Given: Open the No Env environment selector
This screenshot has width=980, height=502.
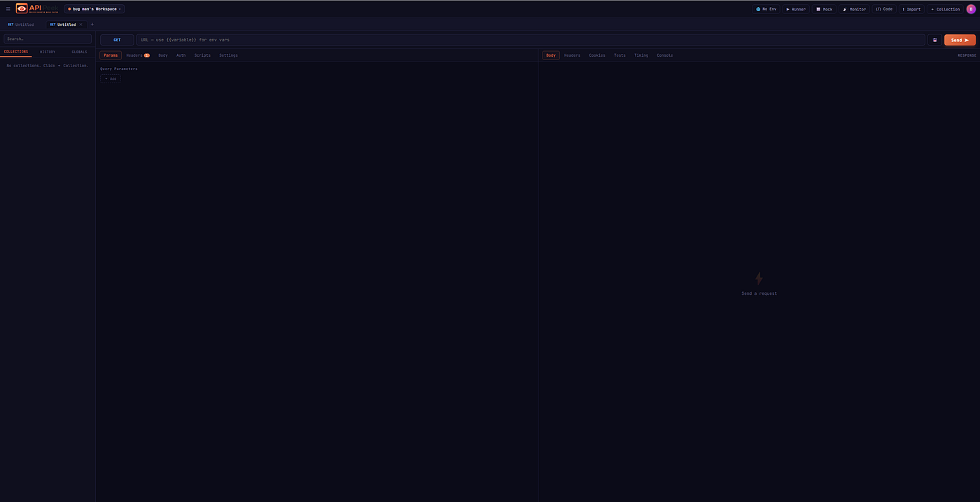Looking at the screenshot, I should click(766, 9).
